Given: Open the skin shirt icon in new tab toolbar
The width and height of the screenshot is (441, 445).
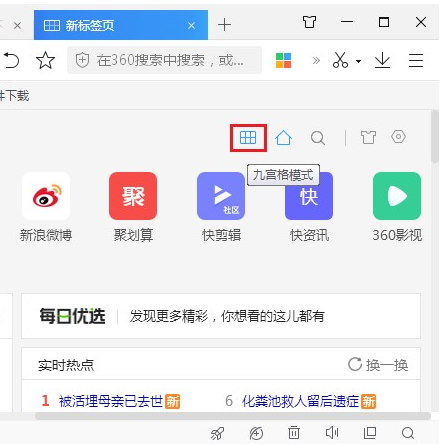Looking at the screenshot, I should tap(368, 137).
